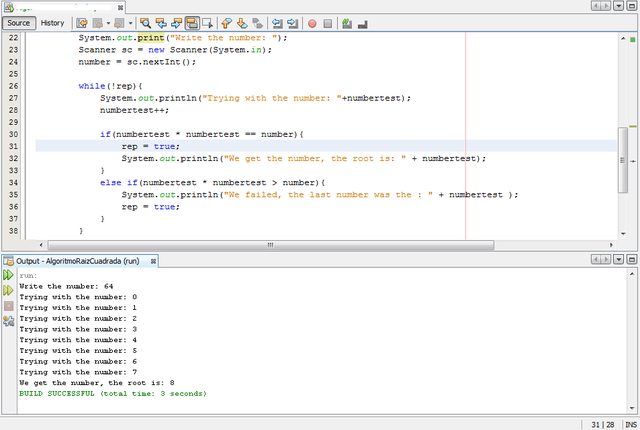Click the Stop Macro Recording icon
This screenshot has height=430, width=640.
327,24
